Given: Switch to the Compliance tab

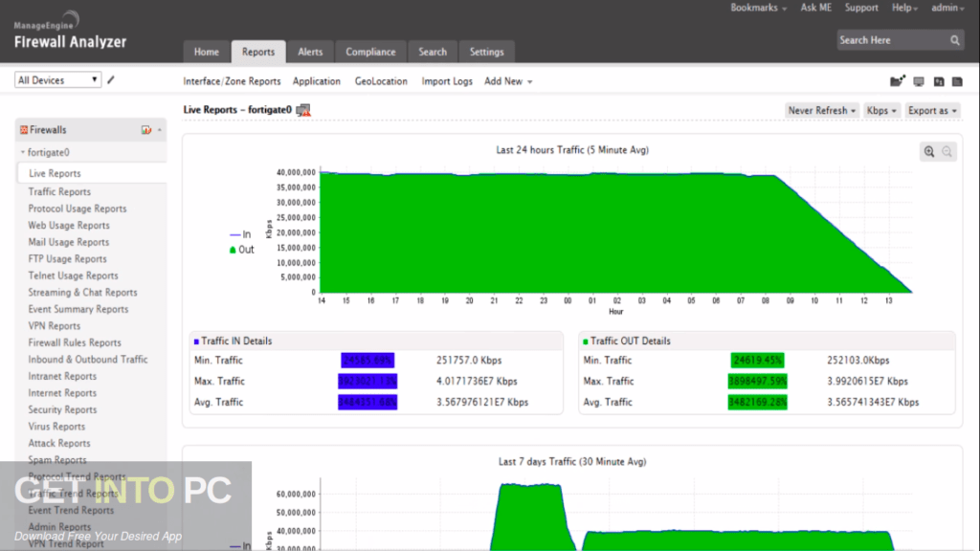Looking at the screenshot, I should (370, 52).
